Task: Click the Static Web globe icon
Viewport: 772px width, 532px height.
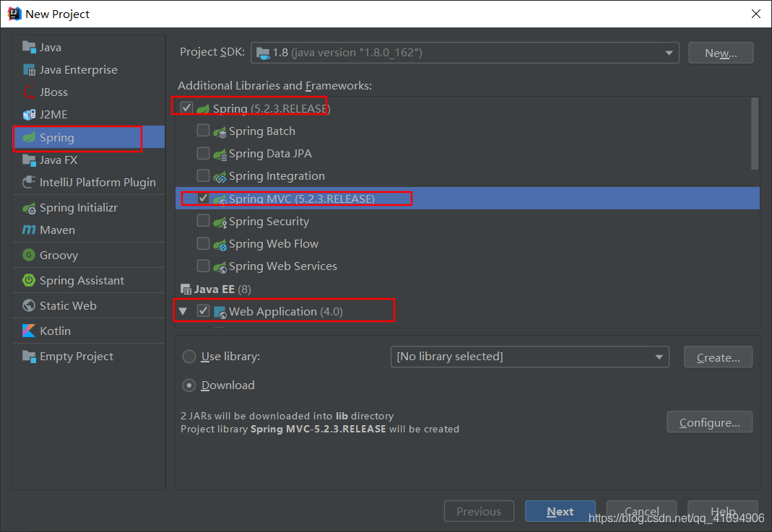Action: pos(29,305)
